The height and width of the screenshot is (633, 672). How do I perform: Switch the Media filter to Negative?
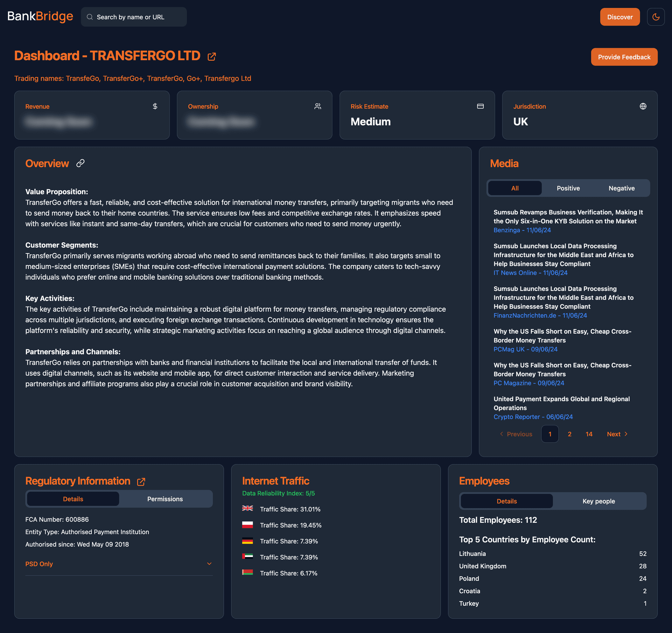click(621, 188)
